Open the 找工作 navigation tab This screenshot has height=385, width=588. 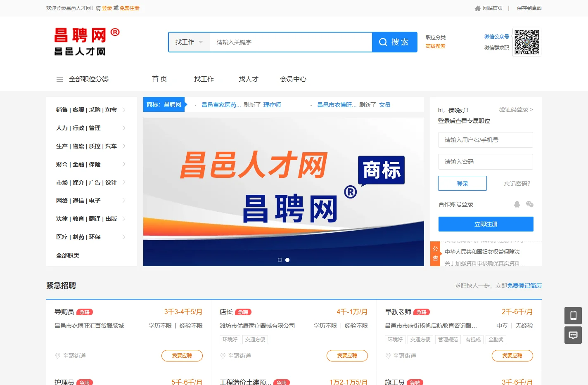click(204, 79)
